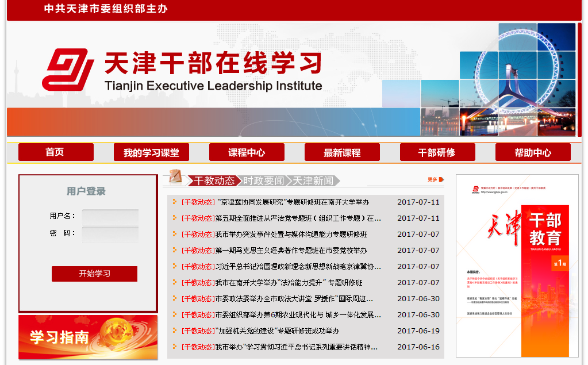Open the 学习指南 banner
Screen dimensions: 588x365
click(88, 337)
